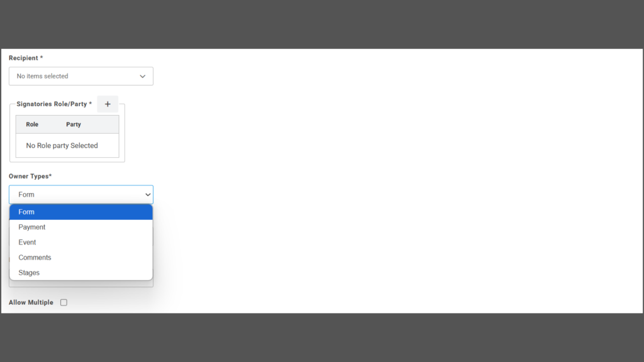Pick the Event owner type option
The height and width of the screenshot is (362, 644).
click(81, 243)
